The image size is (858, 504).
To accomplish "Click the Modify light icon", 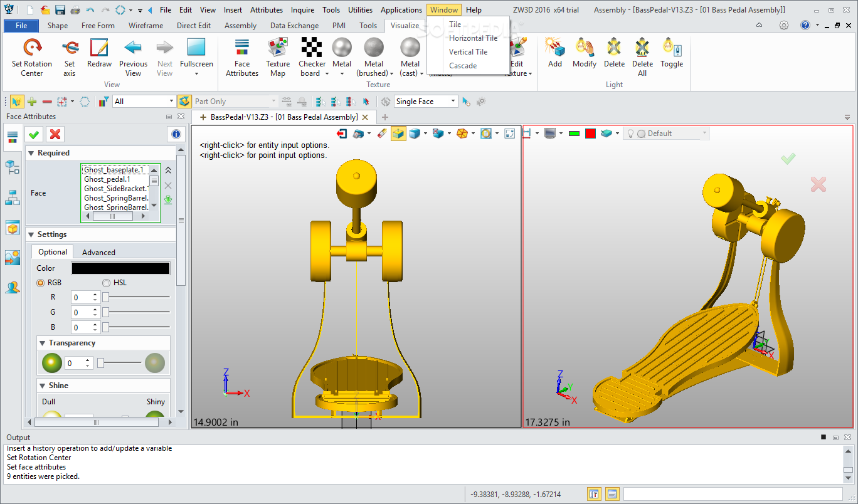I will [585, 48].
